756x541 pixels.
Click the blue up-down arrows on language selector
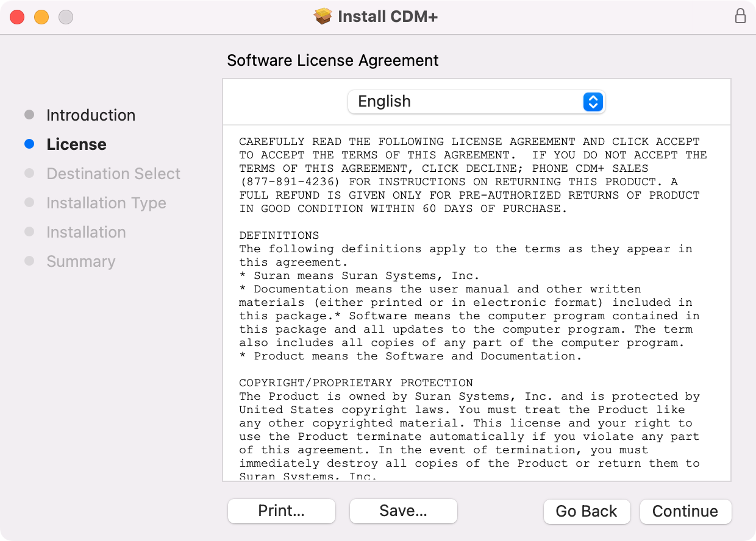tap(593, 102)
